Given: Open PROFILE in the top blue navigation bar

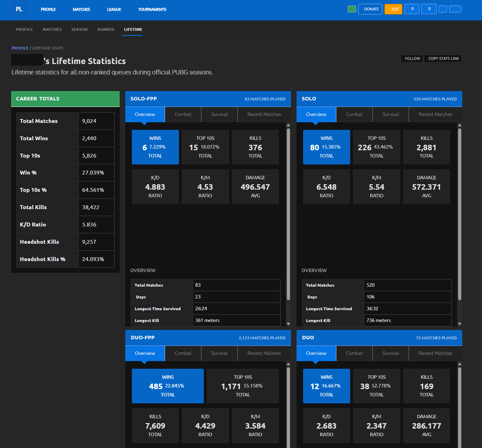Looking at the screenshot, I should point(48,9).
